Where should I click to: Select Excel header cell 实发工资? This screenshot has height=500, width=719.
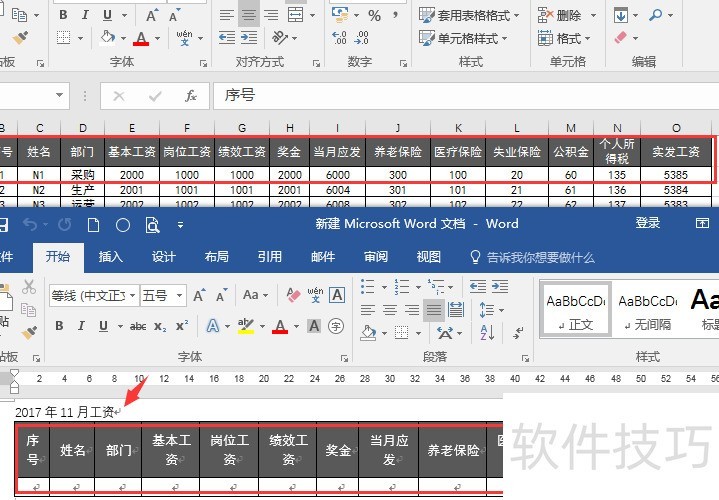(x=676, y=152)
